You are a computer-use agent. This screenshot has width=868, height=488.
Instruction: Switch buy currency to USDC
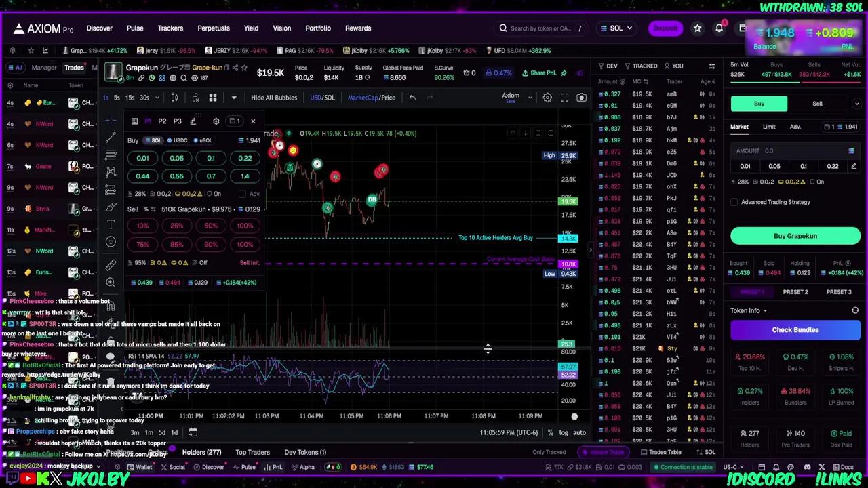(178, 140)
